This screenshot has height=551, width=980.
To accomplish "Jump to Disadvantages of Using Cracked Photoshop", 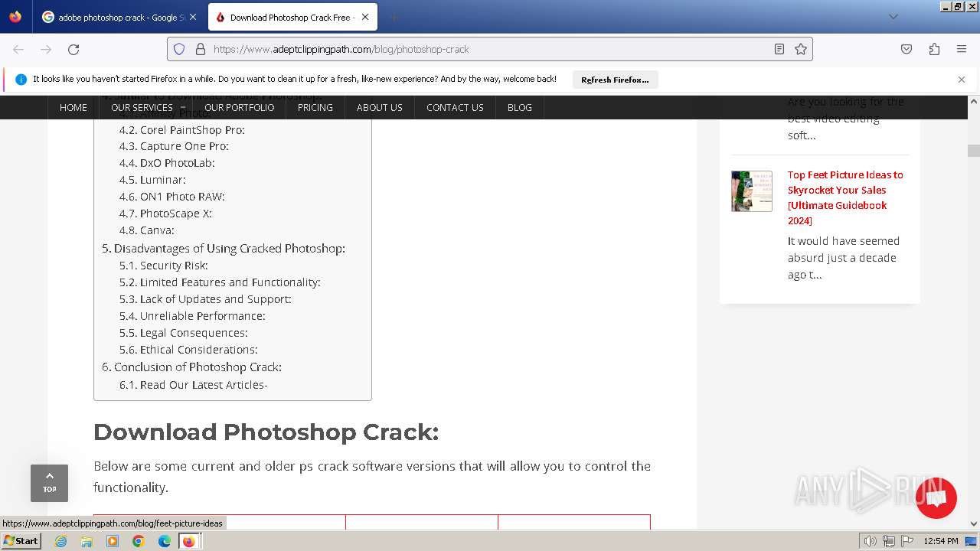I will pos(224,249).
